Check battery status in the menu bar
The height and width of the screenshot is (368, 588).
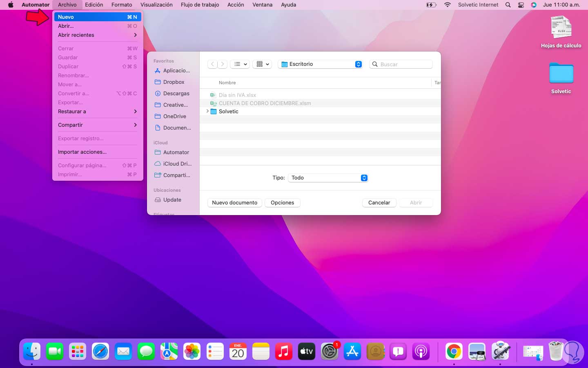click(x=431, y=5)
